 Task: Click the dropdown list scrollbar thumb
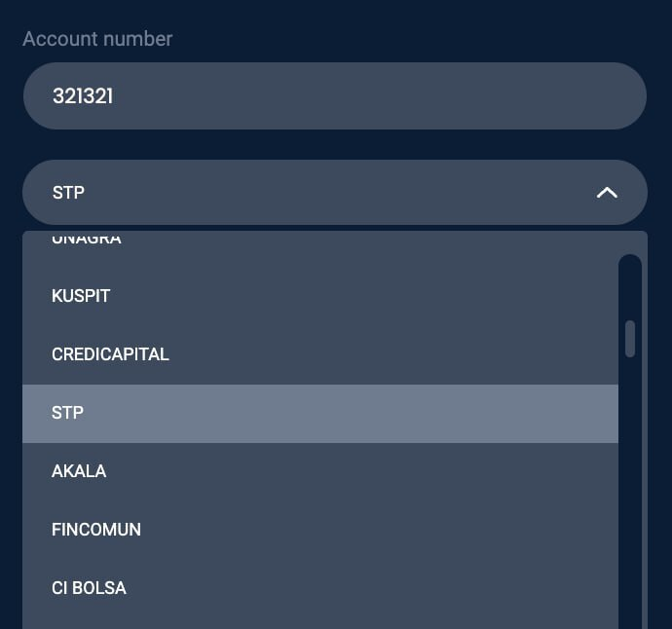click(630, 339)
